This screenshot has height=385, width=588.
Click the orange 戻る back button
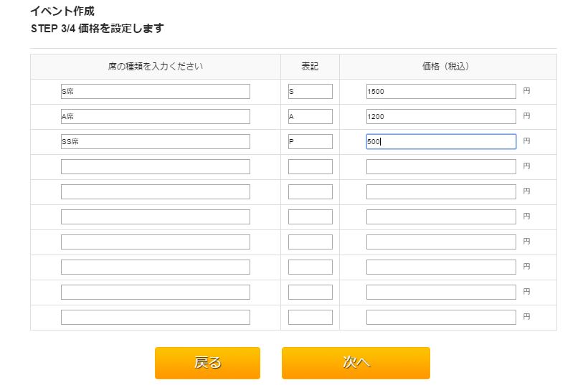pos(207,363)
